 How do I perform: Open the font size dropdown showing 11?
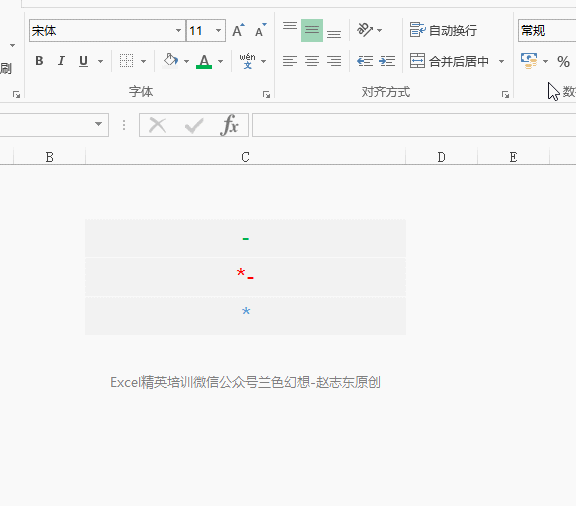(218, 30)
